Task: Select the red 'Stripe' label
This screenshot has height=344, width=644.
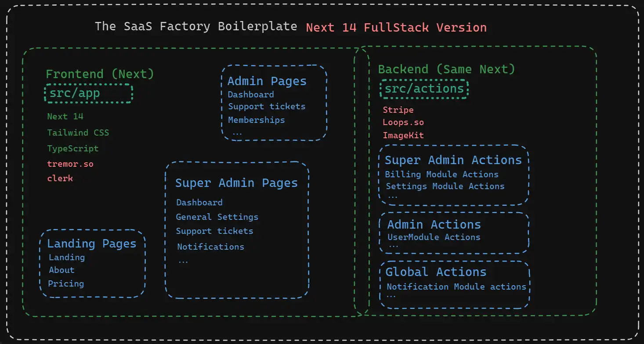Action: [x=398, y=110]
